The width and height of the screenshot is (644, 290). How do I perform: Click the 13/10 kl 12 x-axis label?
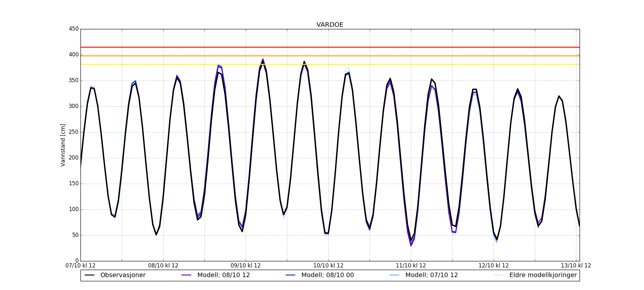coord(576,266)
